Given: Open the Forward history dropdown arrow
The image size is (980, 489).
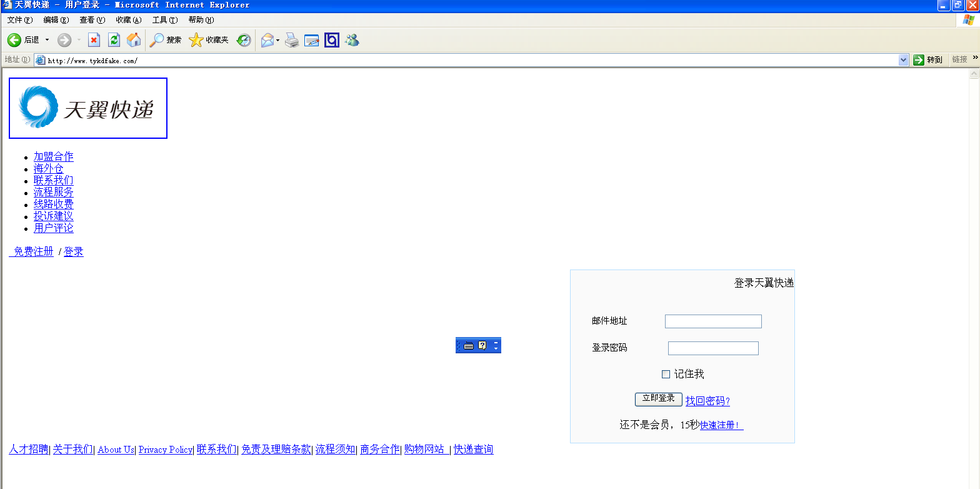Looking at the screenshot, I should [79, 40].
